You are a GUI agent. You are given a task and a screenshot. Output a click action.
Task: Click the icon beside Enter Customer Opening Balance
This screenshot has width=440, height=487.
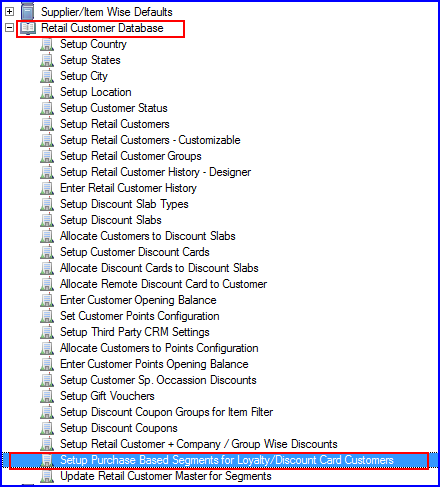pyautogui.click(x=47, y=300)
